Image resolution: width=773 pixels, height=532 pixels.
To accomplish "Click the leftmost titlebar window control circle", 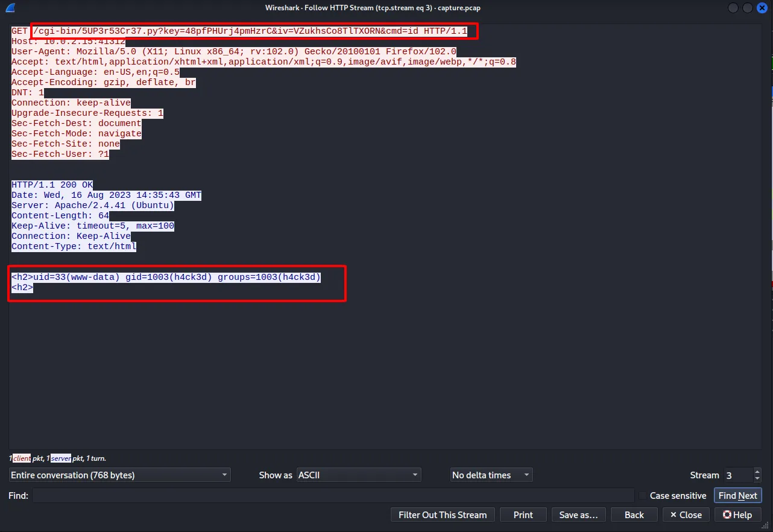I will click(x=733, y=8).
